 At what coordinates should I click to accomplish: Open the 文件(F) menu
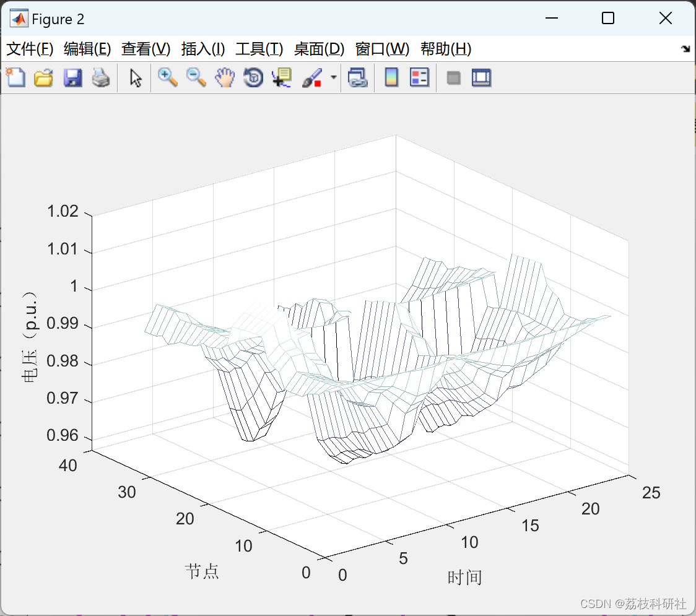pyautogui.click(x=30, y=49)
